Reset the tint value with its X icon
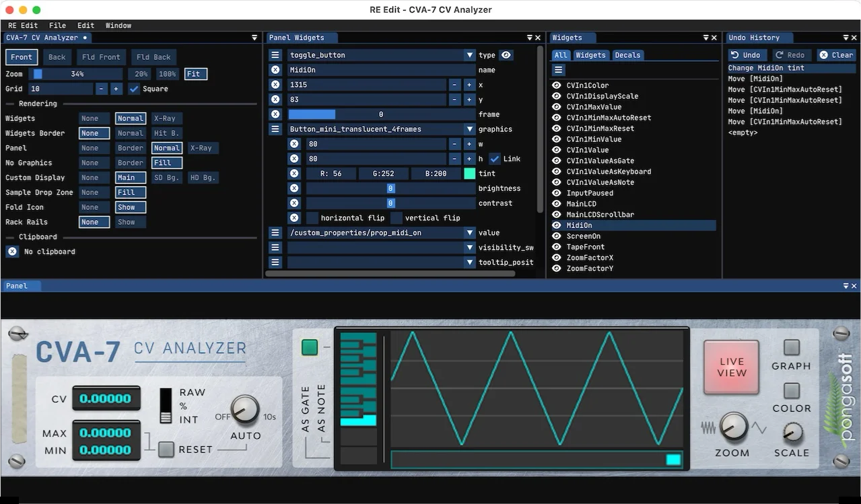 294,174
